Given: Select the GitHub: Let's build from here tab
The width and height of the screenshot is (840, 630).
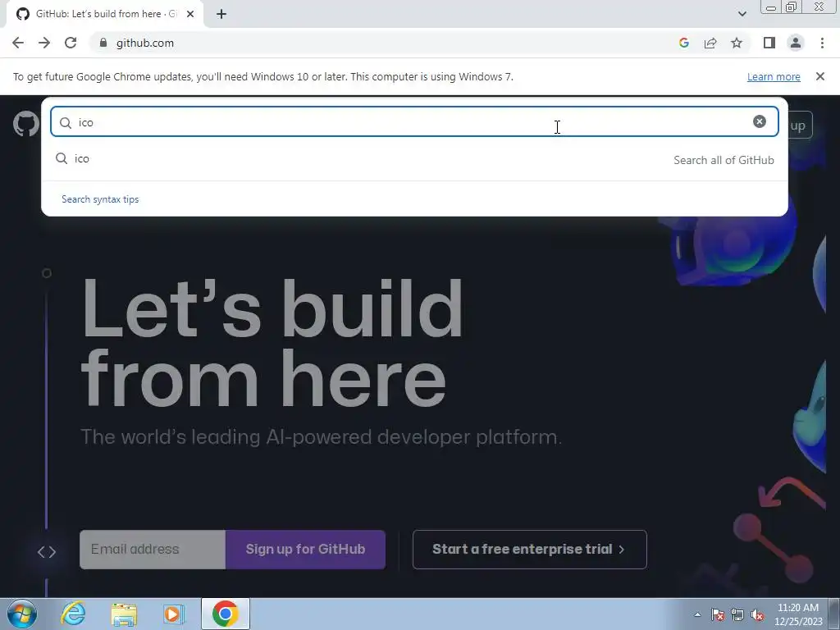Looking at the screenshot, I should [105, 14].
